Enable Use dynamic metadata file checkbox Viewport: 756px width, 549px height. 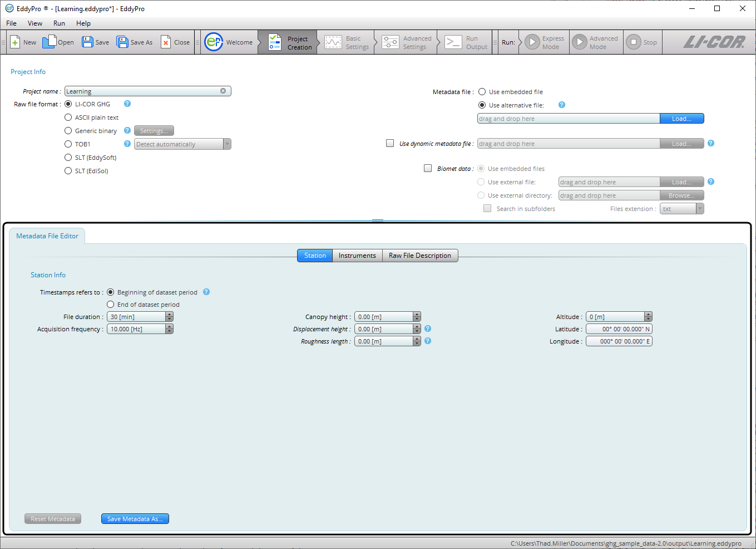coord(390,143)
